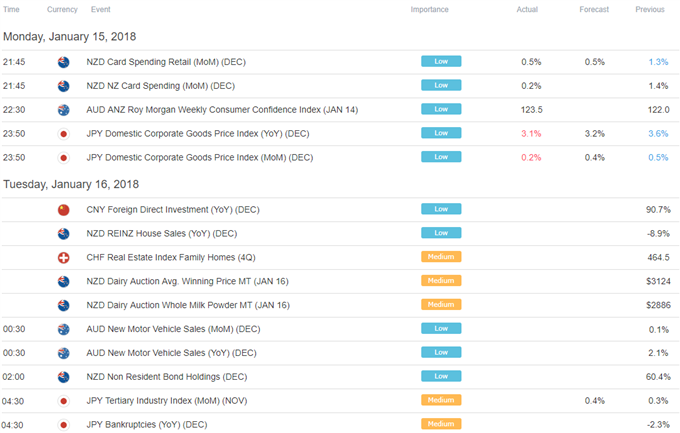This screenshot has height=433, width=680.
Task: Click the Australia flag beside Motor Vehicle Sales MoM
Action: tap(63, 329)
